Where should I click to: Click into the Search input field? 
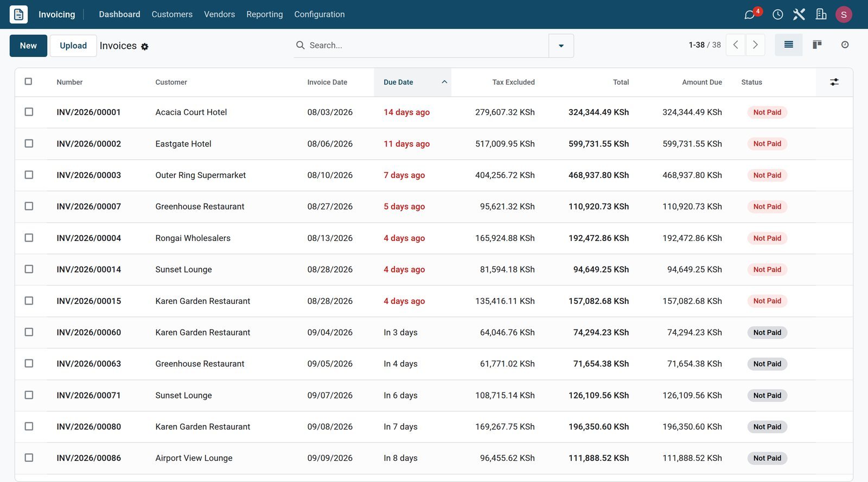point(426,46)
